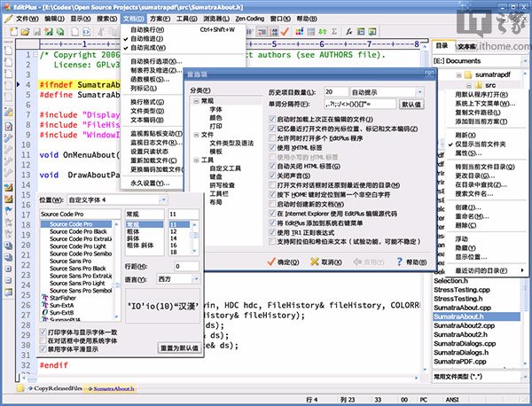The height and width of the screenshot is (406, 532).
Task: Click the HTML page toolbar icon
Action: pyautogui.click(x=86, y=32)
